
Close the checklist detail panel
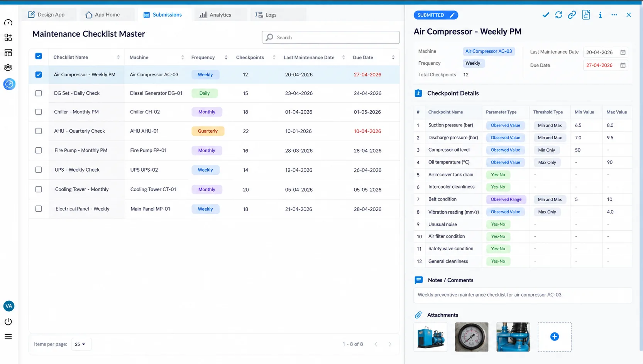[629, 15]
